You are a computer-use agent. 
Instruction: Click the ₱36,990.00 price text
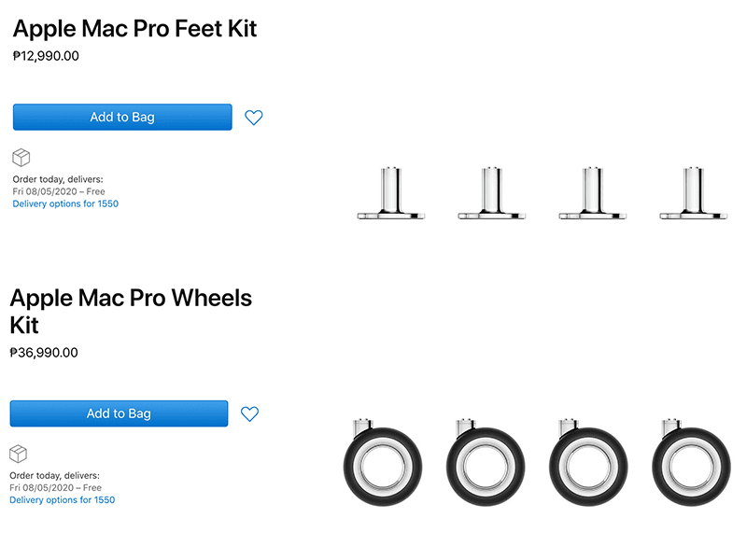44,353
